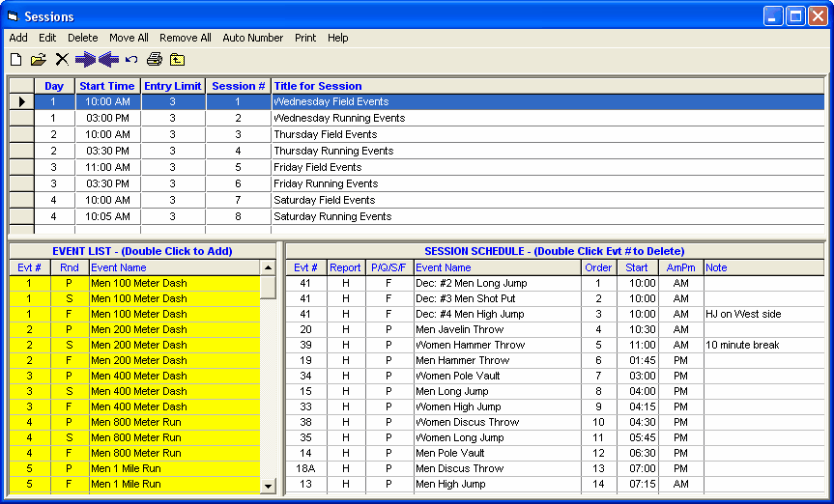The width and height of the screenshot is (834, 504).
Task: Click the new session blank page icon
Action: click(15, 60)
